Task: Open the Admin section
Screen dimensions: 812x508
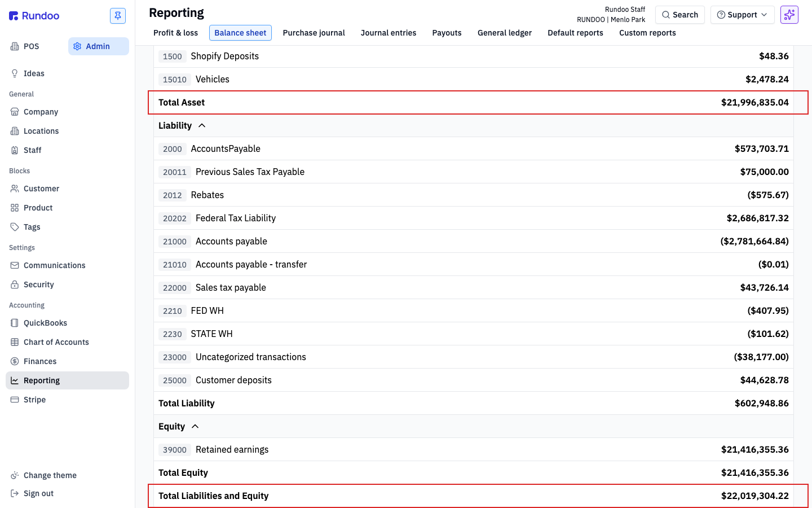Action: [x=99, y=46]
